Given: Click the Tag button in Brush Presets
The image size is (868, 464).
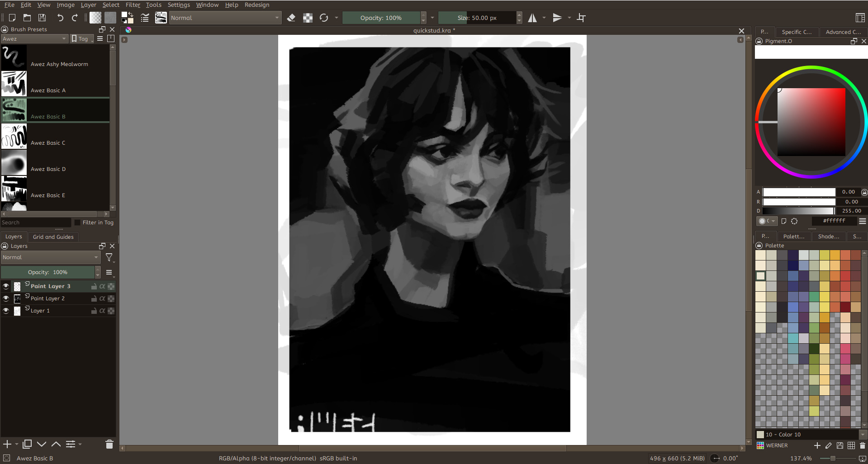Looking at the screenshot, I should (x=81, y=39).
